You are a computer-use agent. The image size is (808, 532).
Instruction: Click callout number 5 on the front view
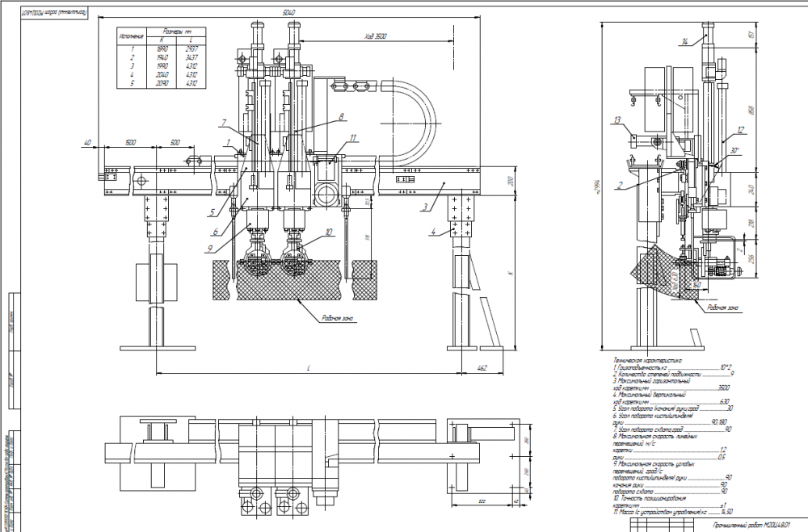[212, 212]
